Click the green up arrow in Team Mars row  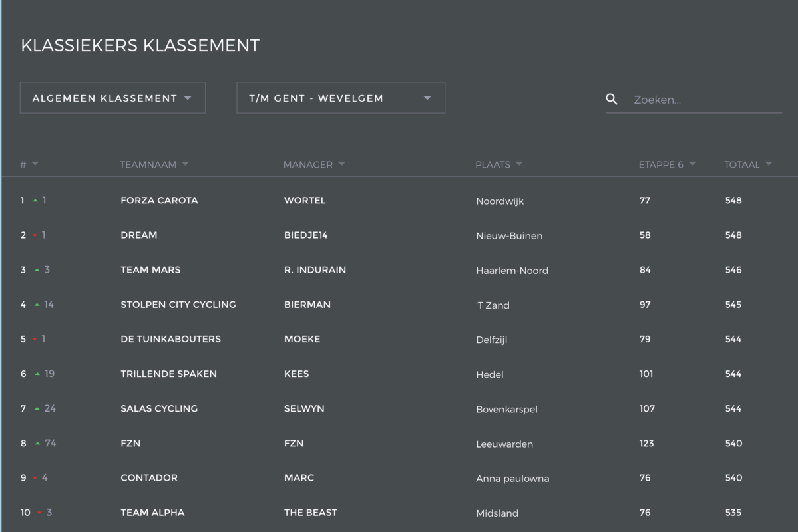click(x=37, y=270)
